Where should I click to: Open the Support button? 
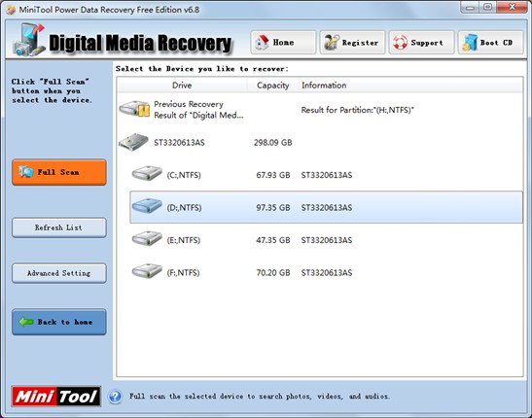(x=421, y=43)
